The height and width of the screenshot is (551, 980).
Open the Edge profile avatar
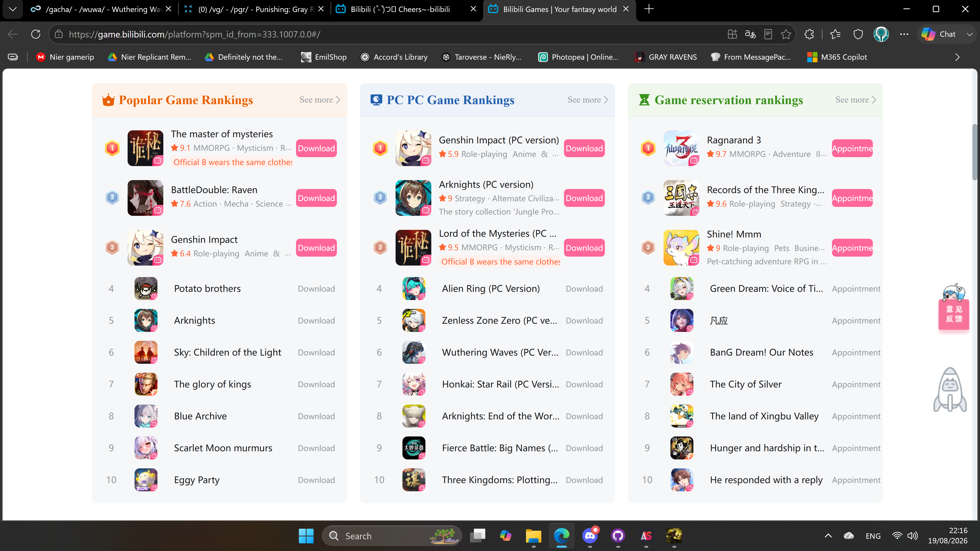(x=881, y=34)
